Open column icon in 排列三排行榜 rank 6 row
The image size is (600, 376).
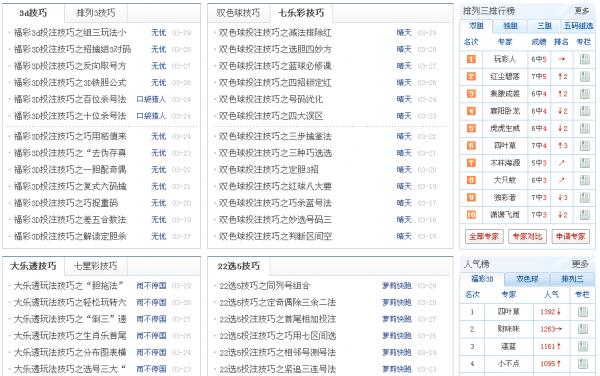584,145
